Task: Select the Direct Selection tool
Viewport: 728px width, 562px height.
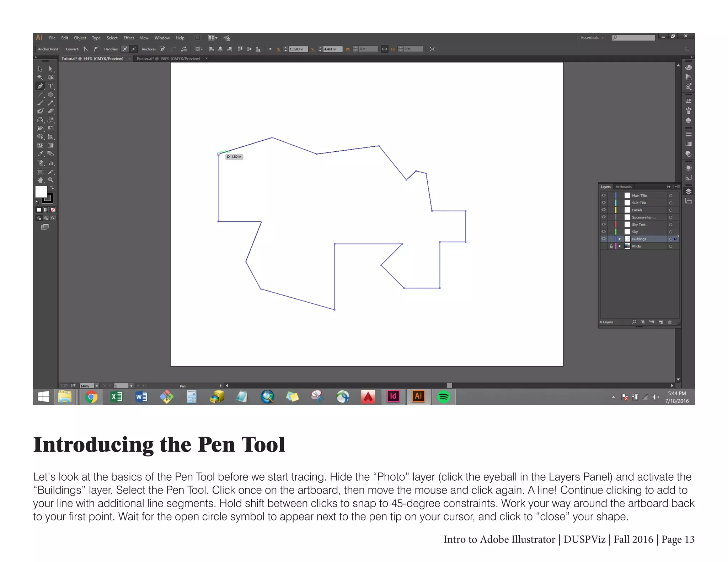Action: pos(50,69)
